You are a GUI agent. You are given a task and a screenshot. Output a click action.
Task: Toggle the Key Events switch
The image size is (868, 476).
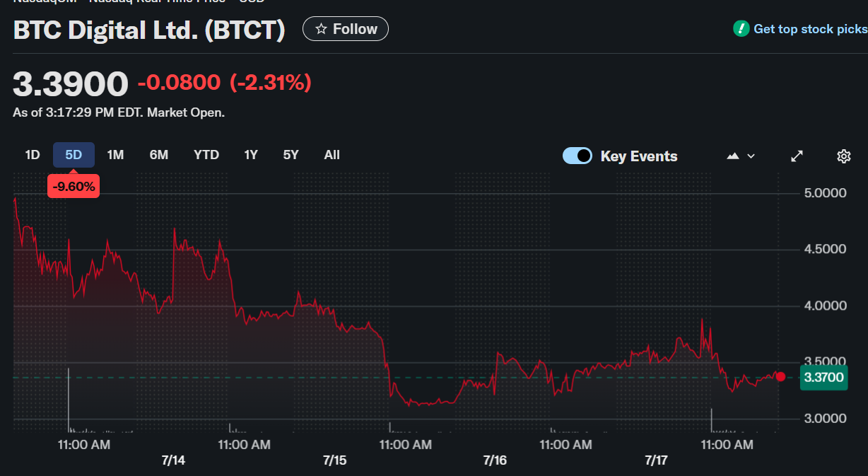coord(577,156)
